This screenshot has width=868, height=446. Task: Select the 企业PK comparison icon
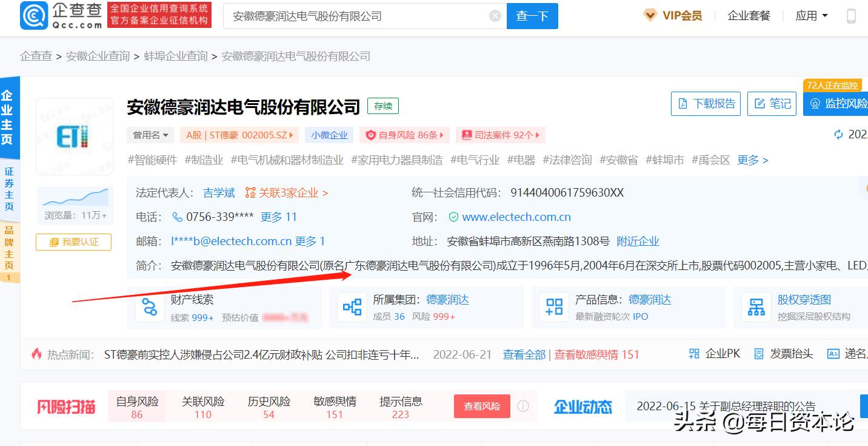point(693,353)
